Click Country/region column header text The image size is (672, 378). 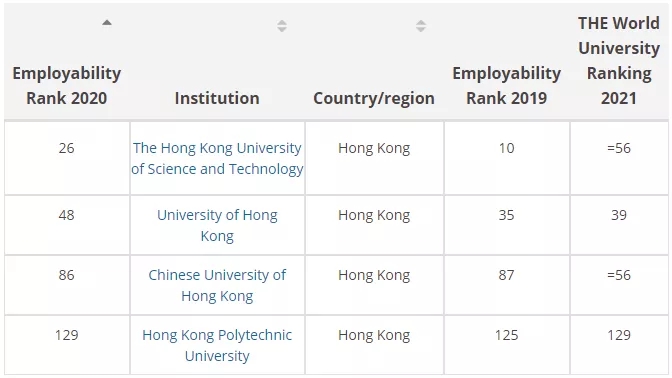coord(374,98)
